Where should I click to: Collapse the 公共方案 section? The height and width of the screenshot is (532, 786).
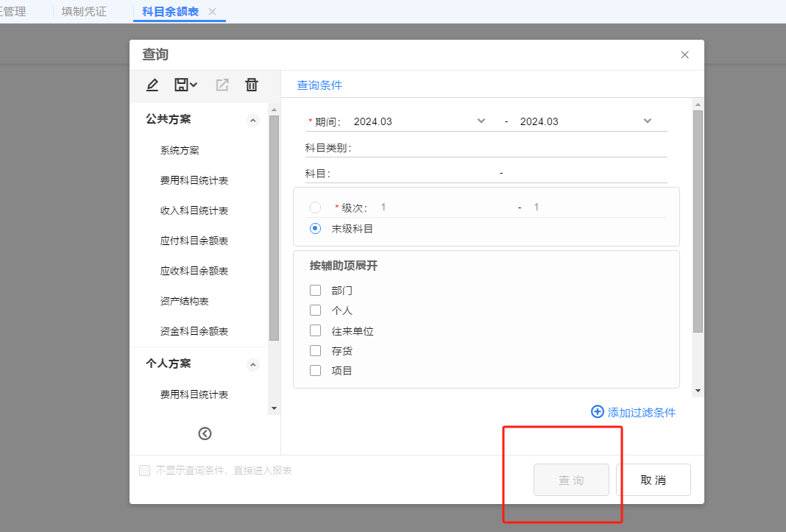tap(253, 121)
